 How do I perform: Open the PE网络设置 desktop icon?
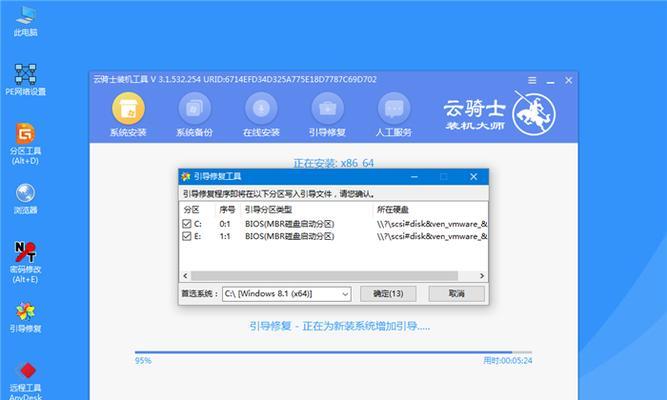click(x=26, y=80)
